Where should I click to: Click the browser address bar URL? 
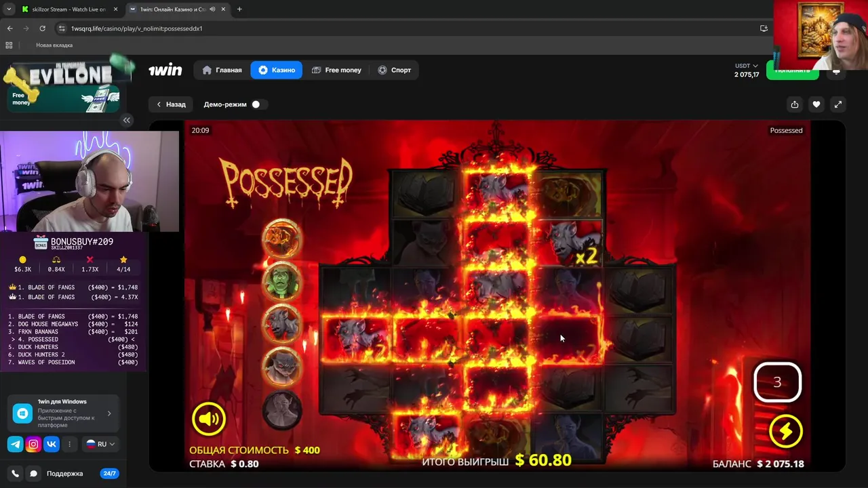point(136,28)
